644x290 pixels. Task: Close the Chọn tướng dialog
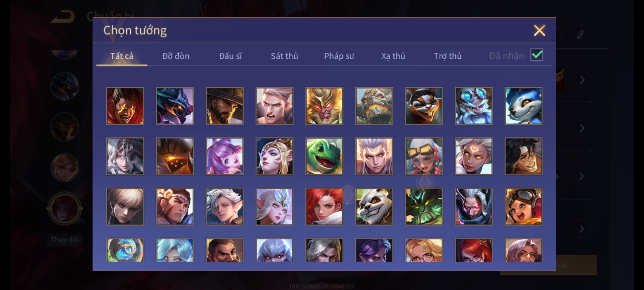pos(539,30)
